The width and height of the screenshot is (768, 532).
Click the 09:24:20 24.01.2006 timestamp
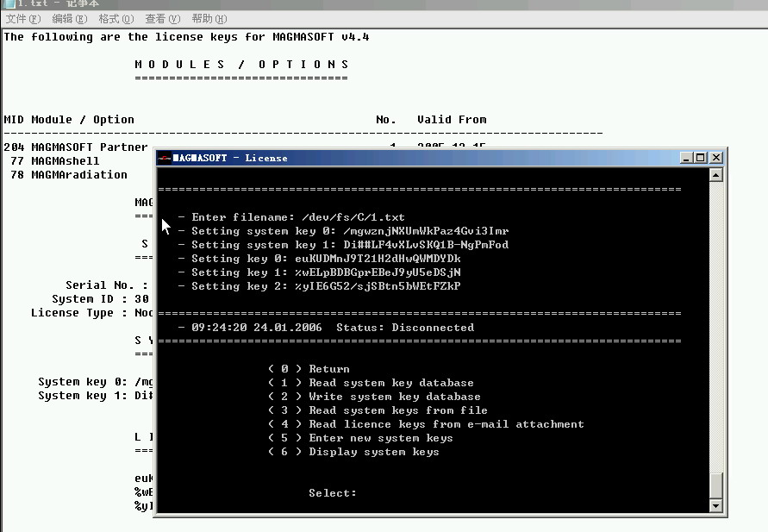click(x=257, y=327)
